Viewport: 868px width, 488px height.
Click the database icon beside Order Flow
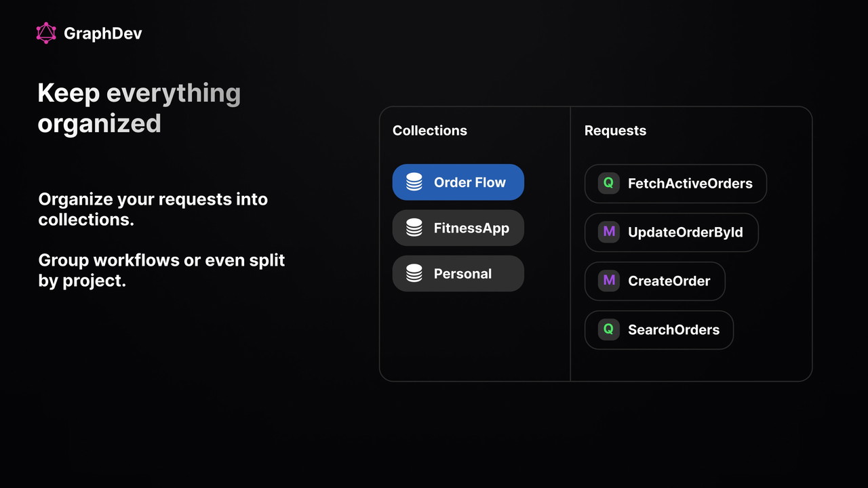click(414, 182)
